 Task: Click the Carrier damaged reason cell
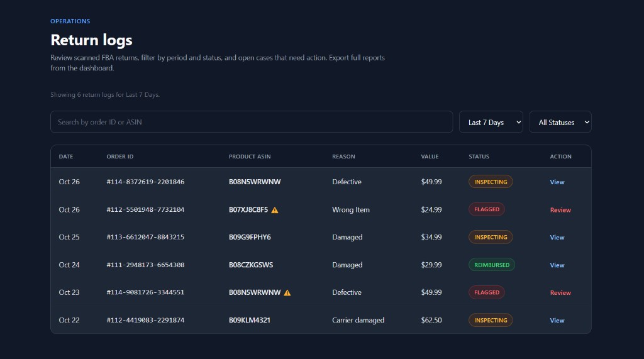[358, 320]
